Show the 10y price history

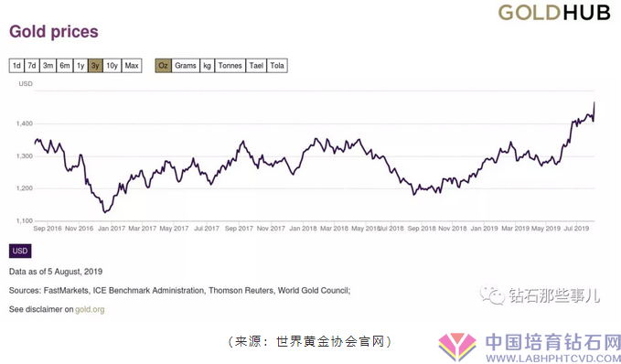point(112,65)
